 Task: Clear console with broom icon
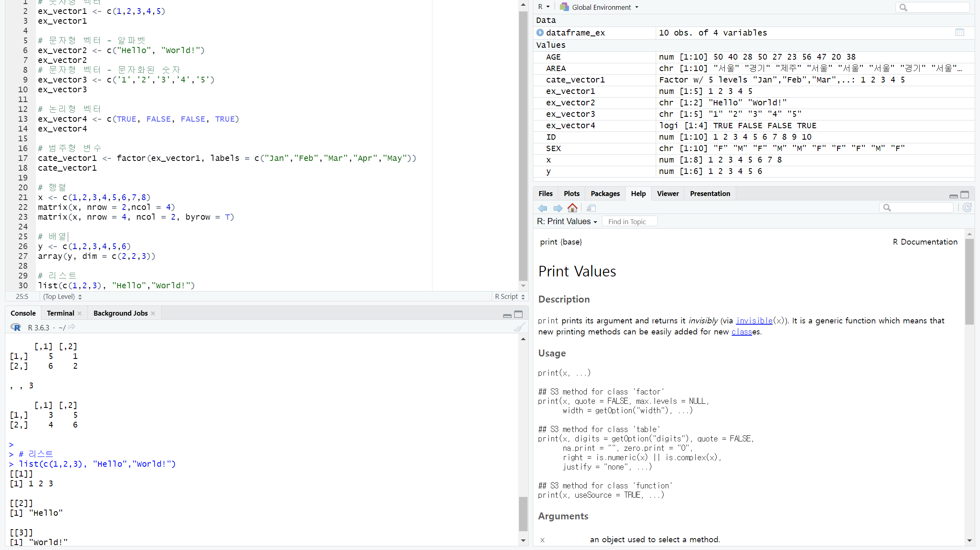pos(519,327)
